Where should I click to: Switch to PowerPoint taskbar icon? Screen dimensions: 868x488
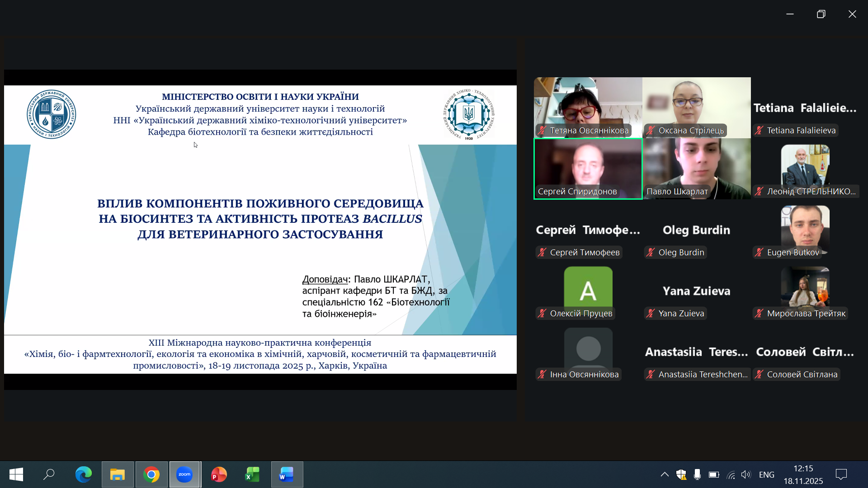click(219, 474)
